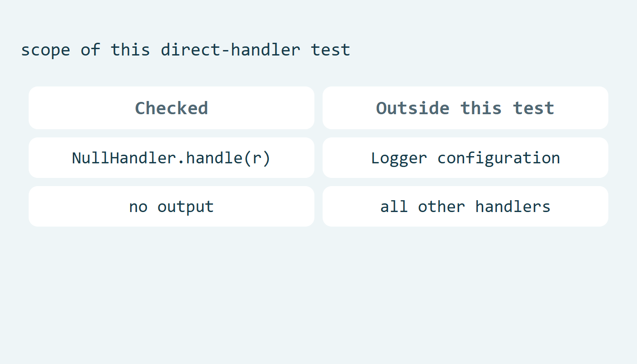Click the word 'this' in the header cell
This screenshot has height=364, width=637.
pos(481,108)
